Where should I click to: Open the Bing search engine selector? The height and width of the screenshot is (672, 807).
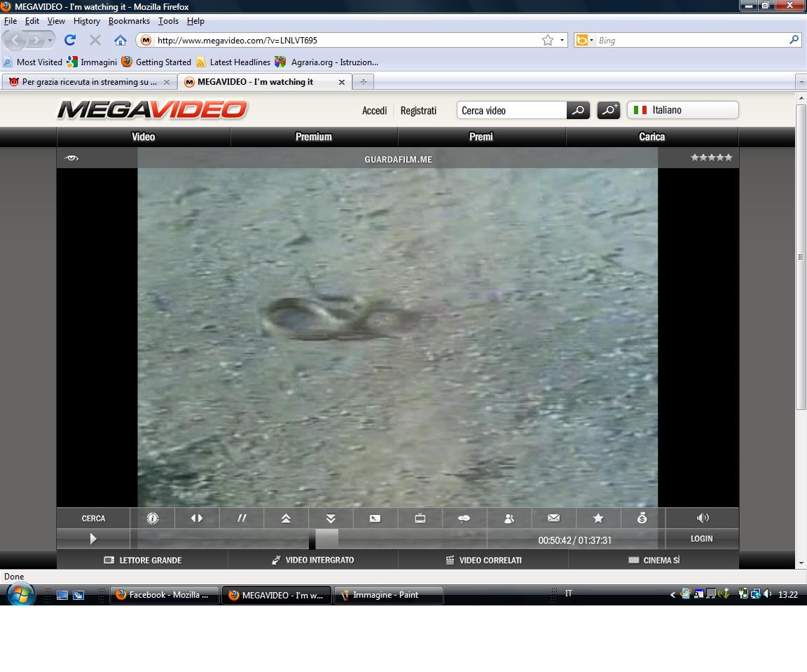(x=584, y=41)
